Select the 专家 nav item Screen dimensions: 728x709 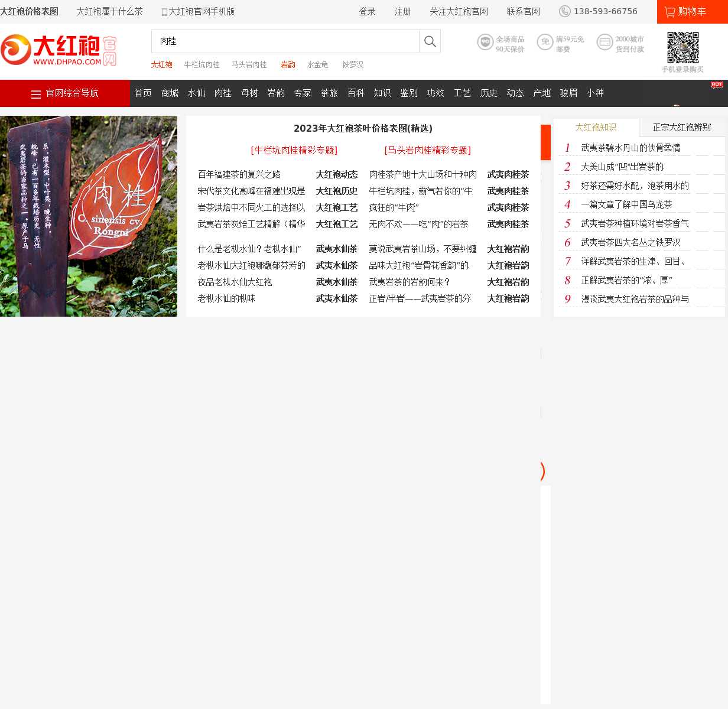pyautogui.click(x=303, y=93)
